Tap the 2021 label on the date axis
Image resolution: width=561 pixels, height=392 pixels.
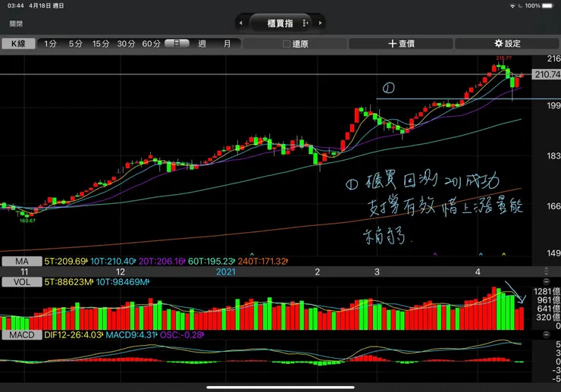pos(226,272)
